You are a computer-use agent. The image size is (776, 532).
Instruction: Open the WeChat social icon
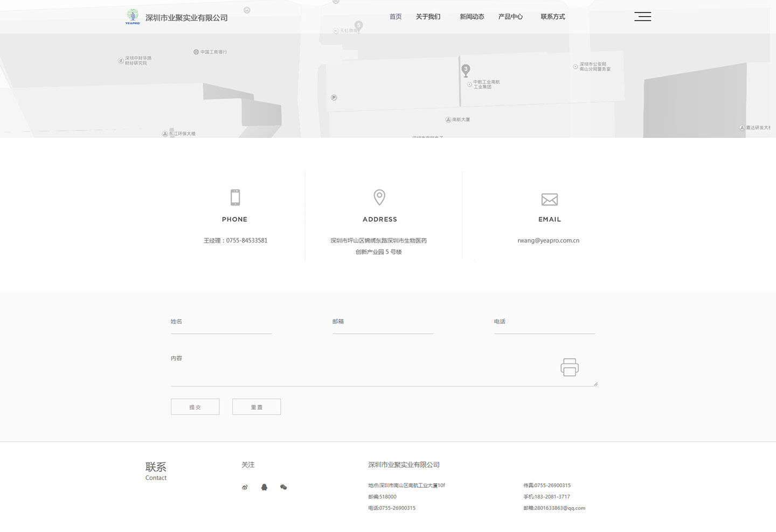(283, 487)
